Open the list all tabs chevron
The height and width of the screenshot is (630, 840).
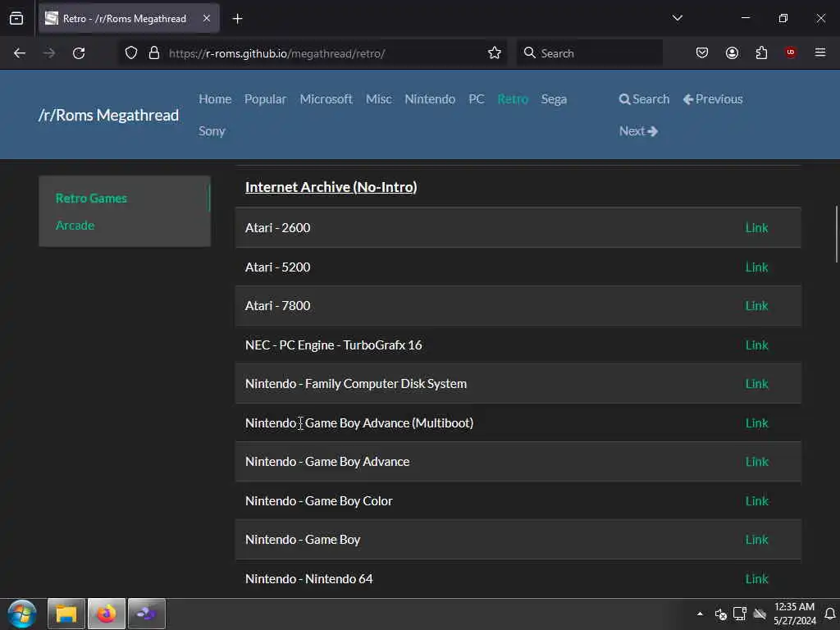pos(677,18)
